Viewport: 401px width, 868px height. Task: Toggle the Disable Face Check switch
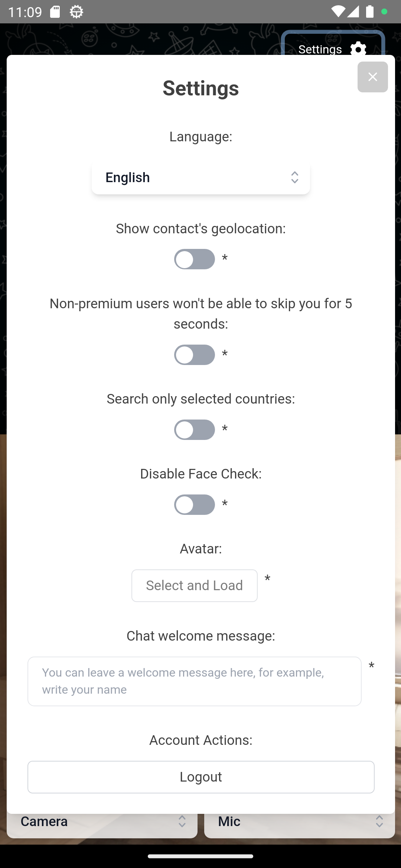195,504
